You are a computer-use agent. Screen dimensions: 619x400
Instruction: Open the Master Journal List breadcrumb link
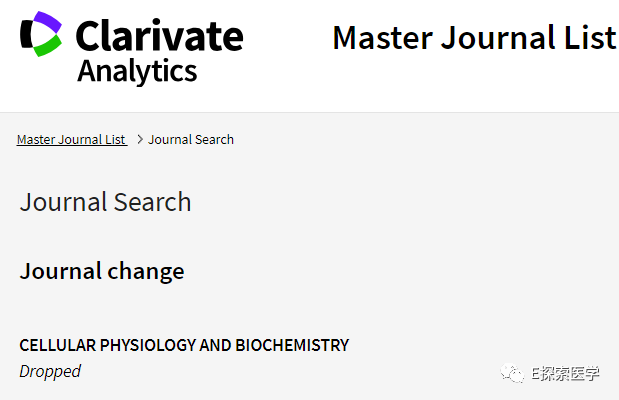click(x=71, y=140)
